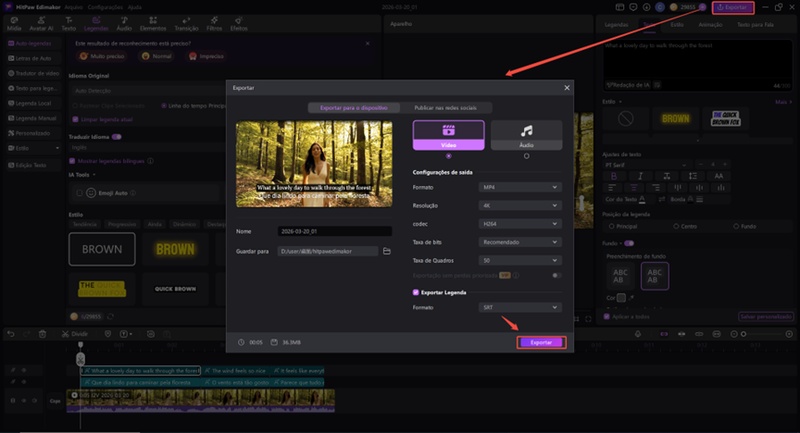Toggle Aplicar a todos checkbox
The height and width of the screenshot is (433, 800).
tap(607, 317)
